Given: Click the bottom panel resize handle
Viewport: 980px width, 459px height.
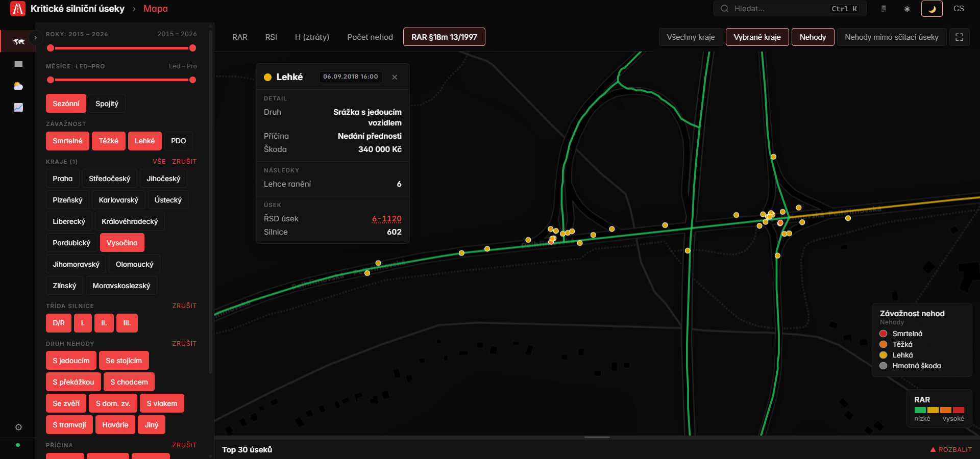Looking at the screenshot, I should (597, 437).
